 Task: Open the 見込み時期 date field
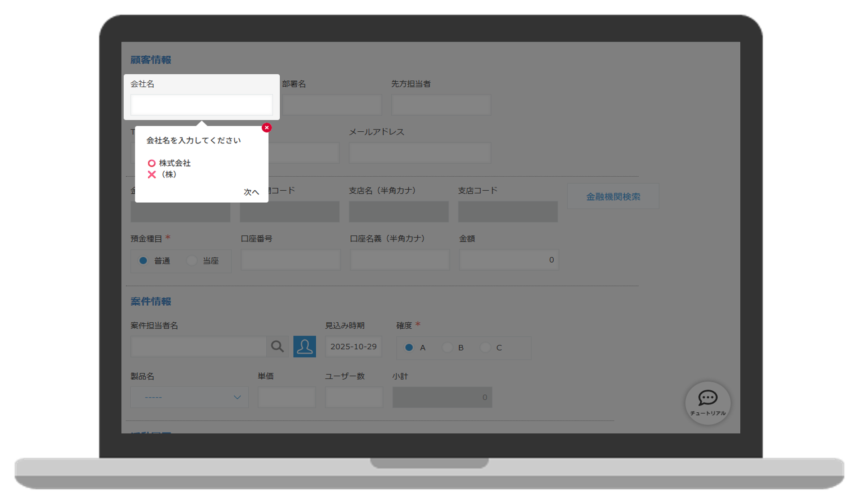[x=353, y=347]
